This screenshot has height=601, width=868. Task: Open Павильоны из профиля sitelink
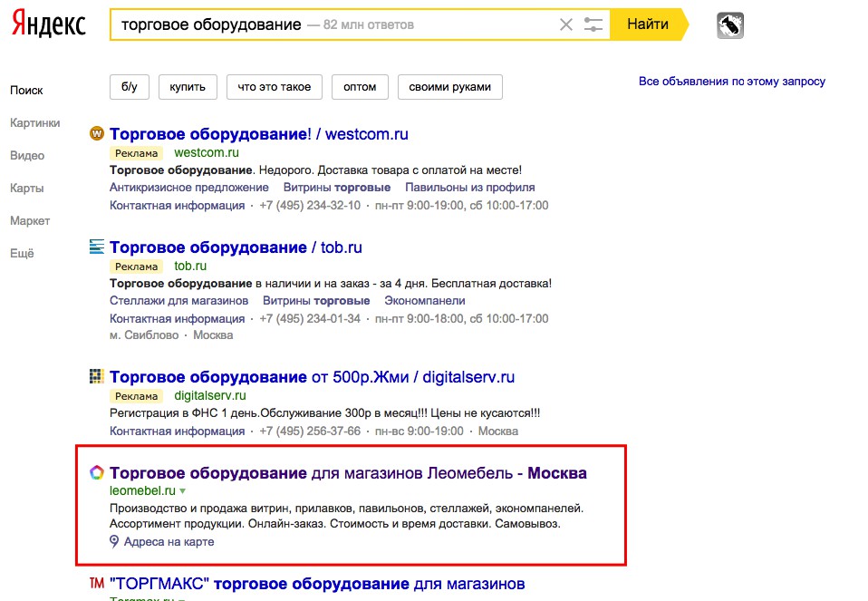[470, 188]
